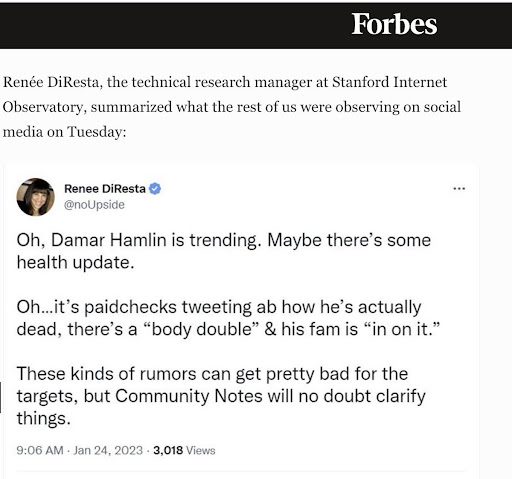Click the Renee DiResta display name
The height and width of the screenshot is (479, 512).
pos(105,189)
